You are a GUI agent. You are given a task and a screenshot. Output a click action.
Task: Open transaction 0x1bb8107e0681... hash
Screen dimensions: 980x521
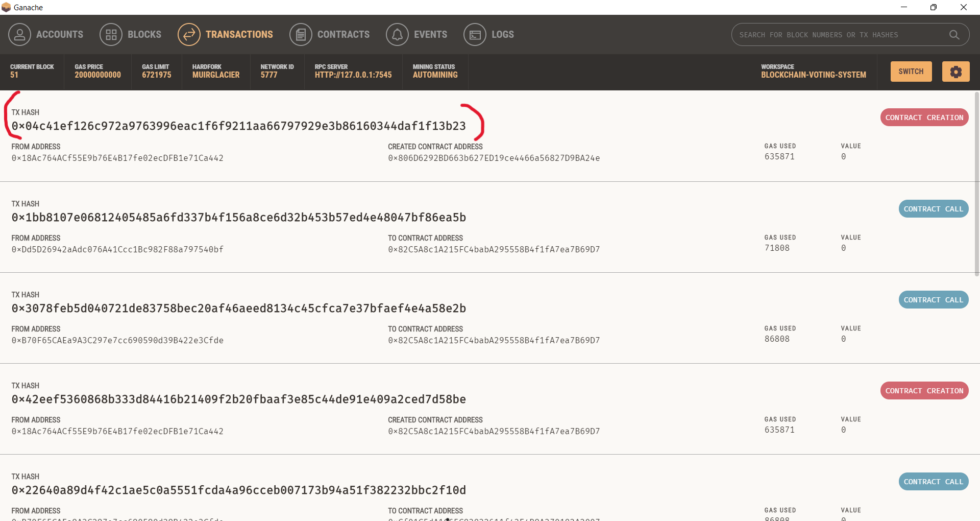point(239,218)
